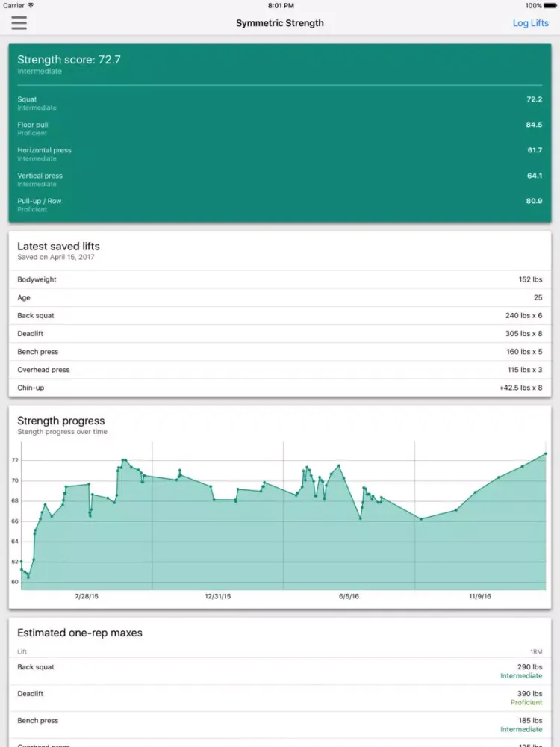The width and height of the screenshot is (560, 747).
Task: Click the 6/5/16 axis label
Action: [349, 596]
